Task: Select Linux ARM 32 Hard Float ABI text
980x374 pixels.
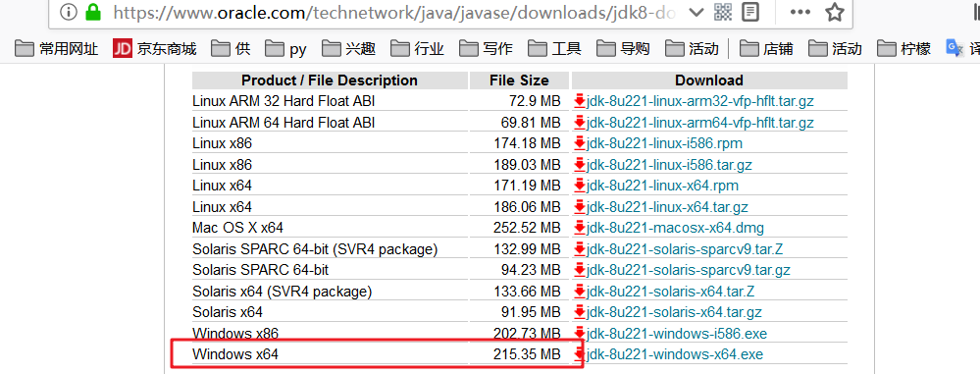Action: coord(284,101)
